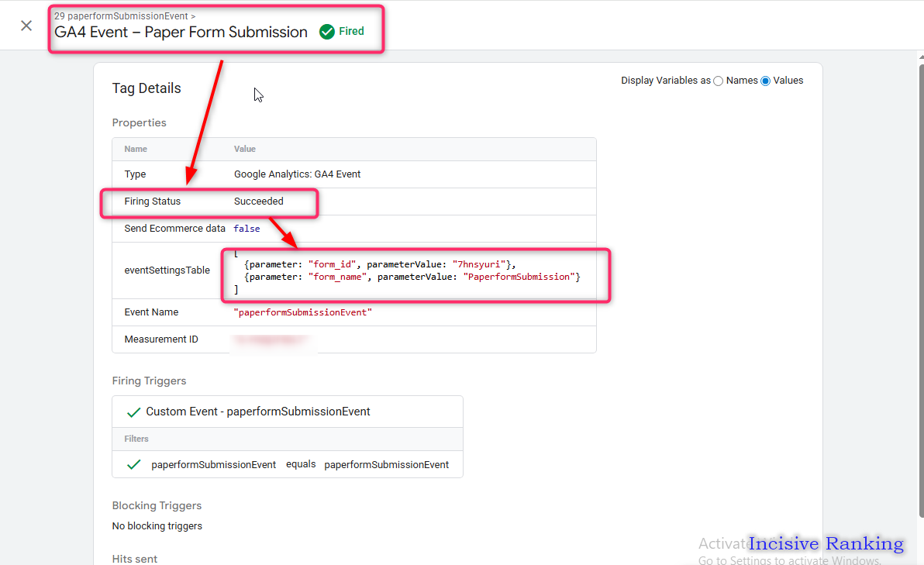
Task: Select the Names radio button
Action: (718, 81)
